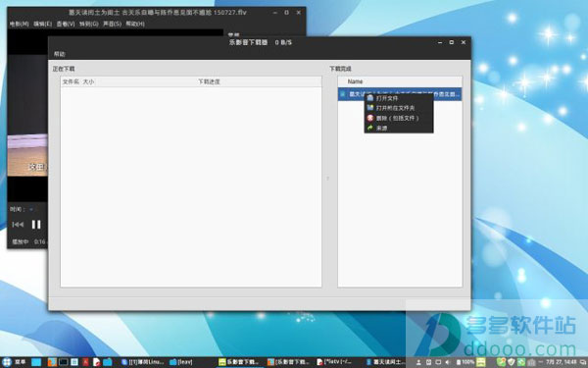Choose 来源 in the context menu
This screenshot has height=368, width=588.
coord(381,128)
